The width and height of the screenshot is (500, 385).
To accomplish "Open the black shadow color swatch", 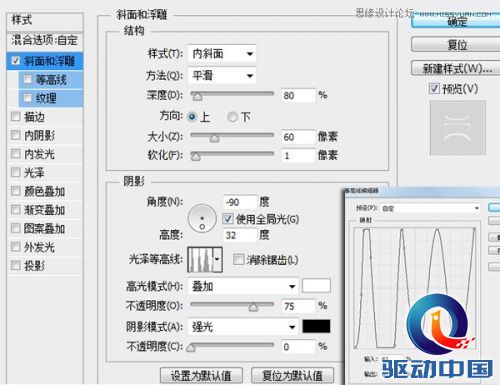I will (316, 326).
